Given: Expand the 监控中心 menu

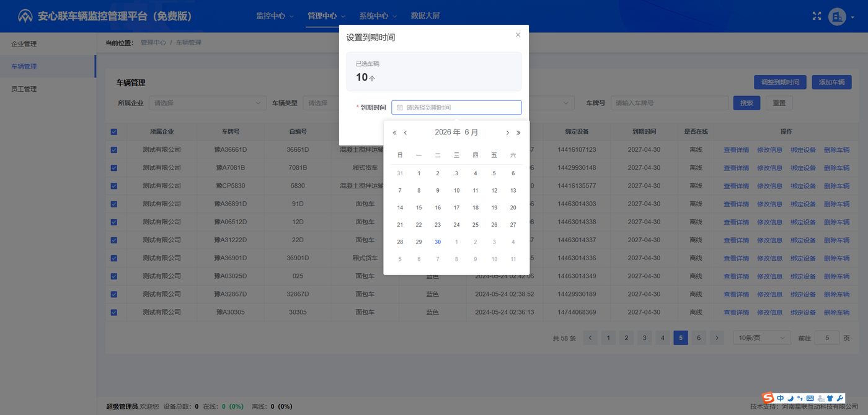Looking at the screenshot, I should [274, 16].
